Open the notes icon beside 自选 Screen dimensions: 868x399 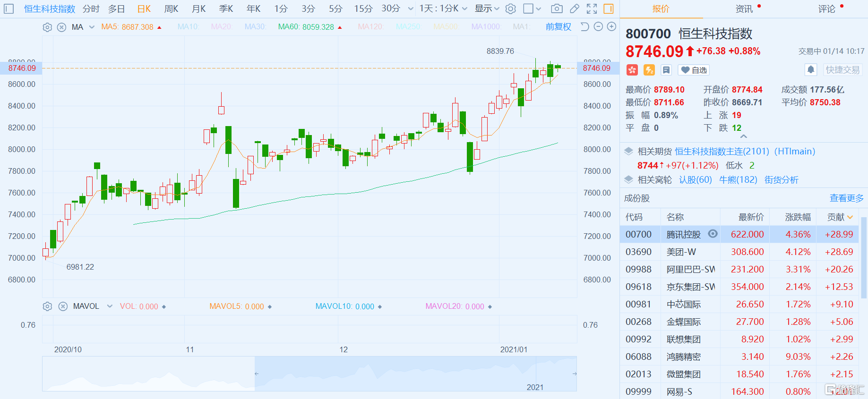click(666, 70)
